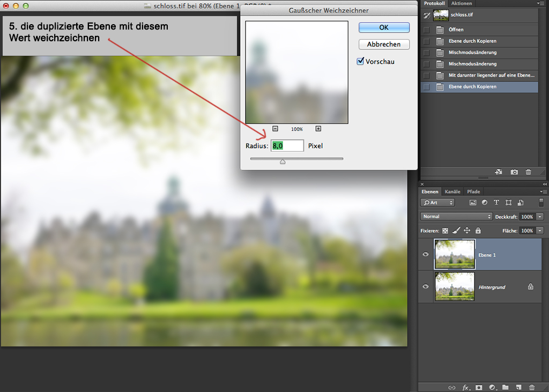Switch to the Aktionen tab
549x392 pixels.
pyautogui.click(x=462, y=3)
